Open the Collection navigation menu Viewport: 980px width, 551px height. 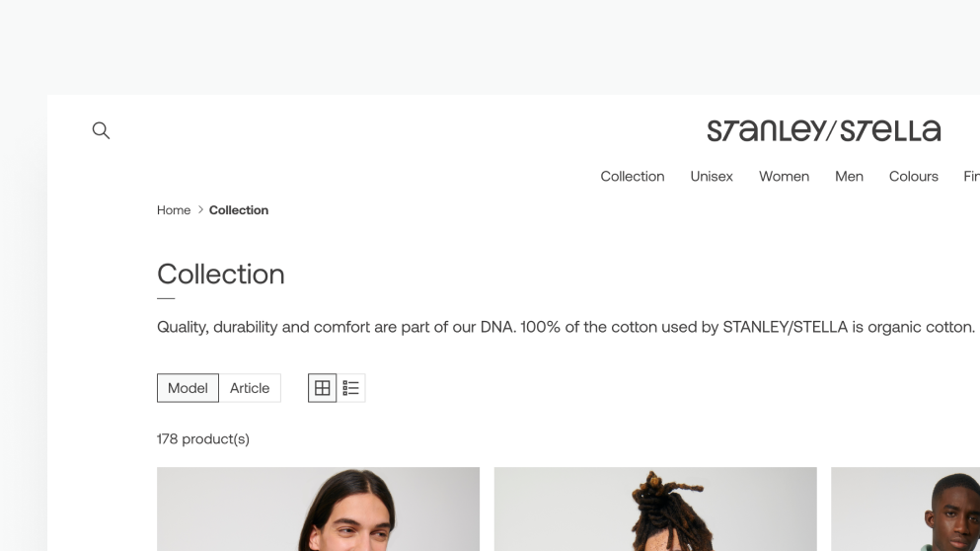coord(632,177)
